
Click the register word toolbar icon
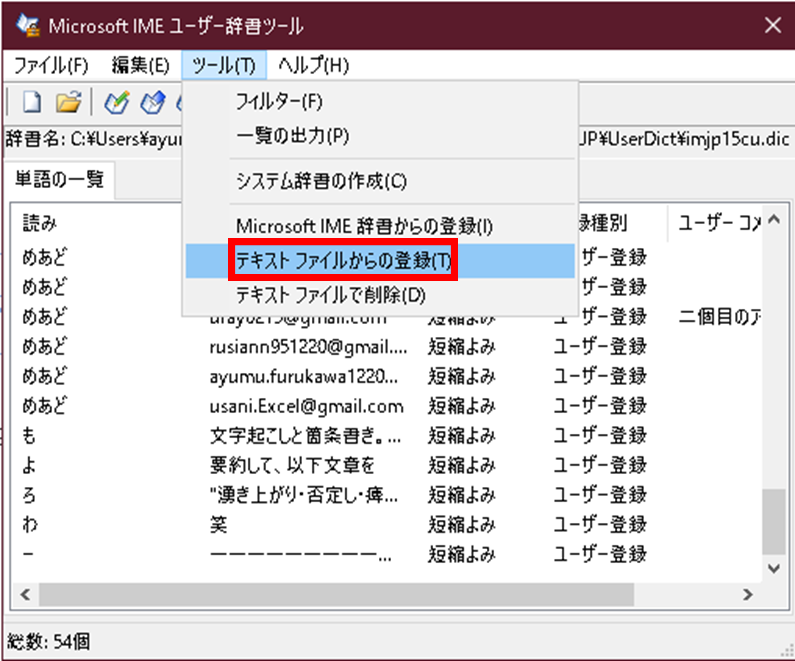pos(116,101)
